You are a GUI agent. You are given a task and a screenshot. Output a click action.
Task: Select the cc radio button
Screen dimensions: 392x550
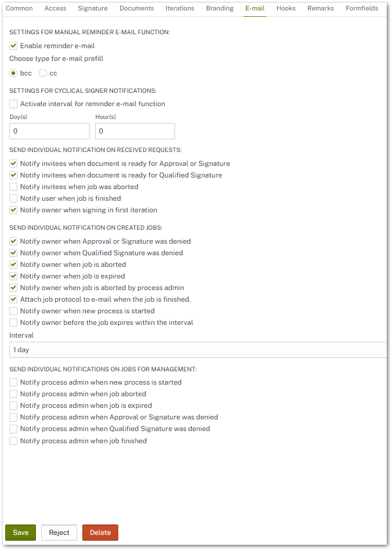pos(43,73)
